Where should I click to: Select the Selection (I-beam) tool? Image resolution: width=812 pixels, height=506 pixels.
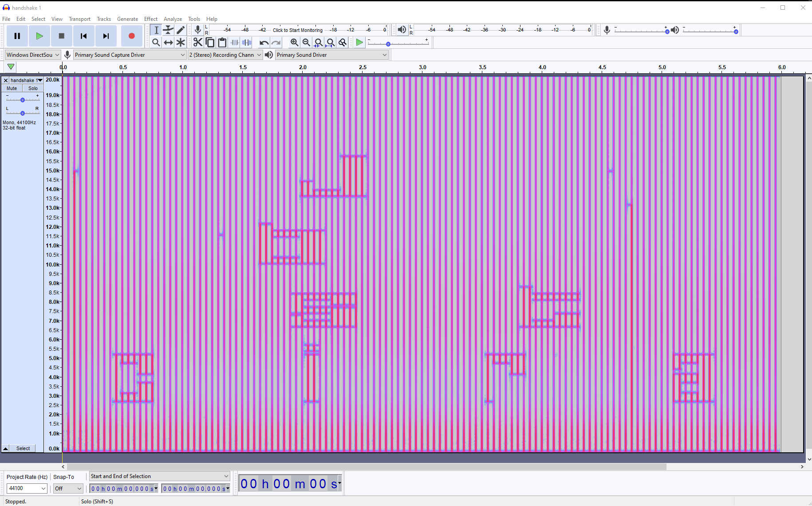point(156,30)
